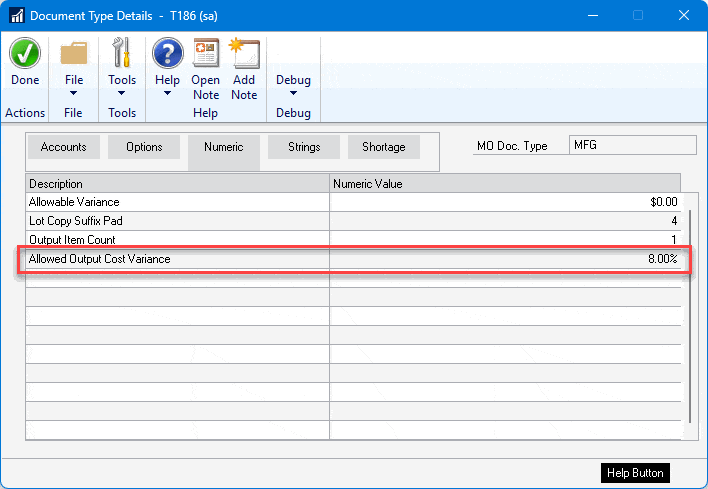Open the Shortage tab
The image size is (708, 489).
click(x=384, y=147)
